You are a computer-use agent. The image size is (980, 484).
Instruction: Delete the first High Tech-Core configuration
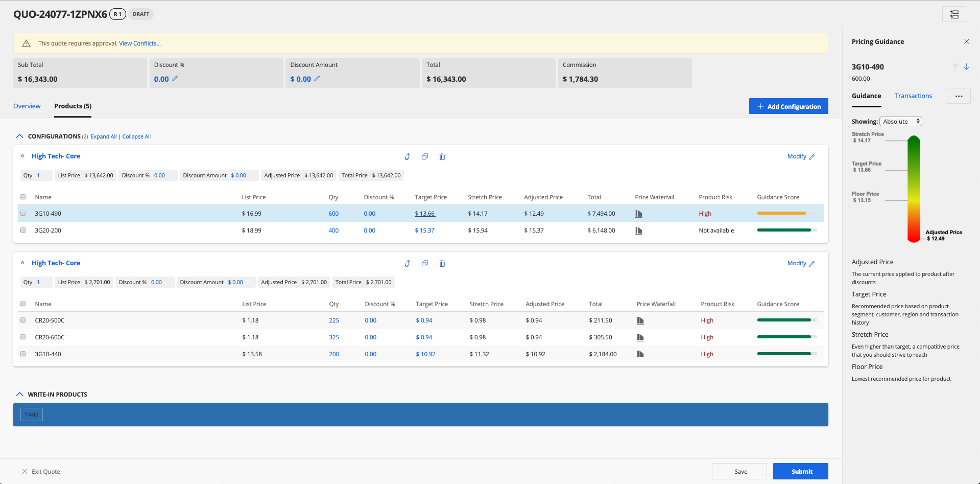(442, 157)
